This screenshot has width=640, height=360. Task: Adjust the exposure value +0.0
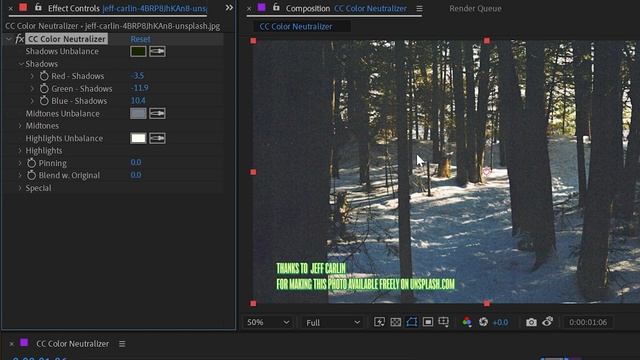(500, 322)
